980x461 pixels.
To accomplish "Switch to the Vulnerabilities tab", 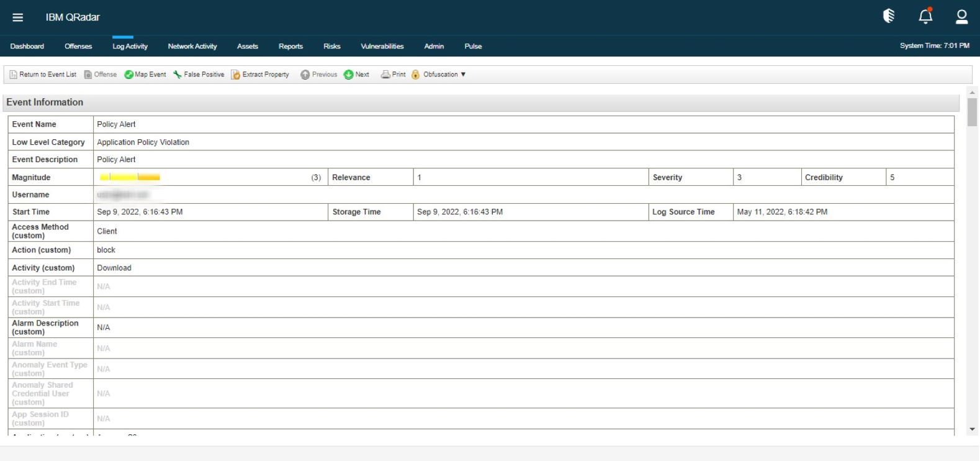I will 382,46.
